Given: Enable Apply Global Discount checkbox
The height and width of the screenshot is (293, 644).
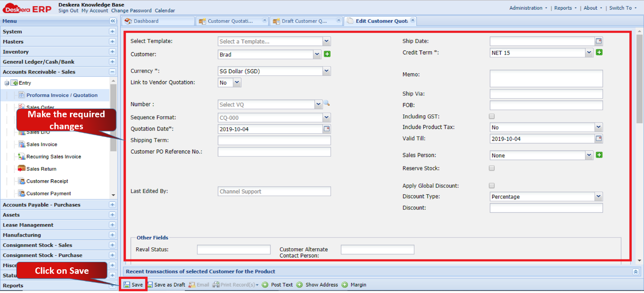Looking at the screenshot, I should [x=492, y=185].
